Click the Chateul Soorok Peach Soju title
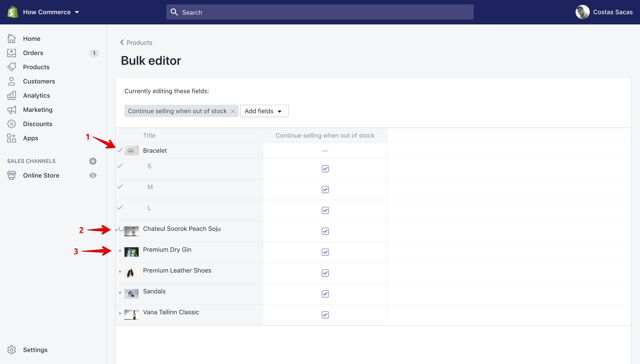Screen dimensions: 640x364 [182, 229]
